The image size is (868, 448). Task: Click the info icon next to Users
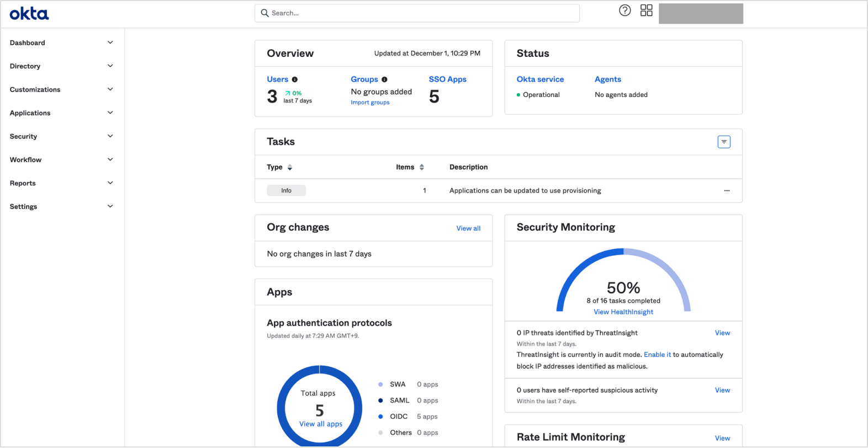pyautogui.click(x=294, y=79)
